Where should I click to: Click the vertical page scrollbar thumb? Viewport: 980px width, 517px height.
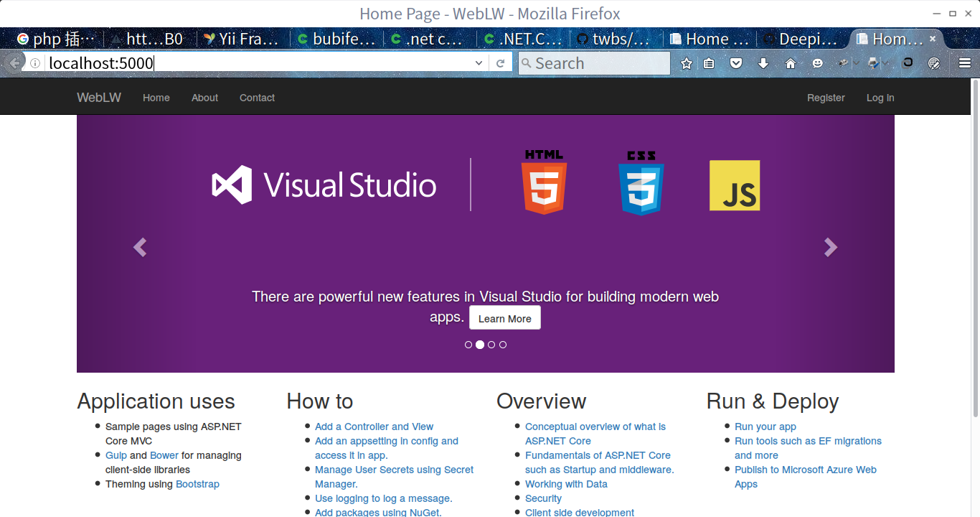coord(976,248)
